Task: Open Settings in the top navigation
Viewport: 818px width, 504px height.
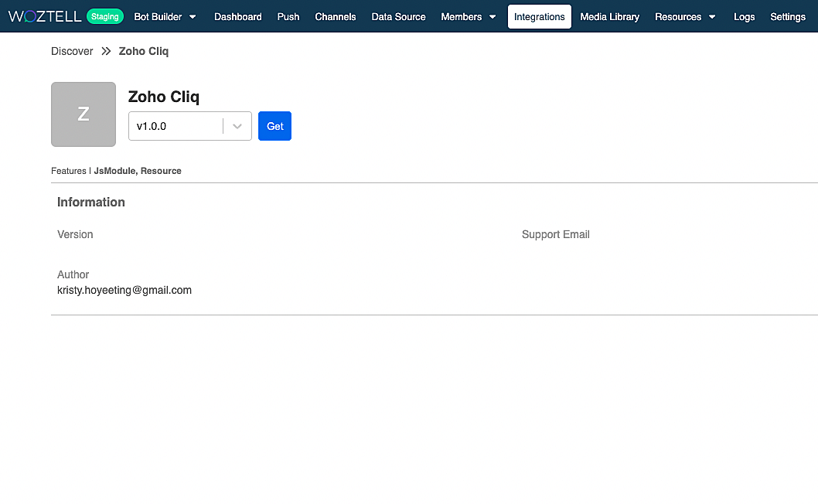Action: coord(788,17)
